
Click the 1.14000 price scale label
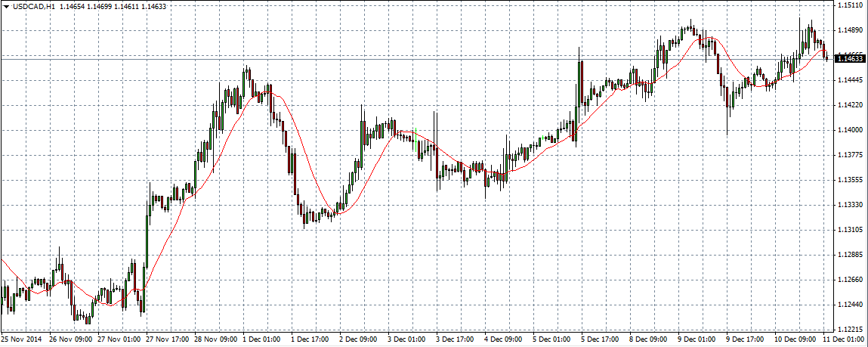(850, 130)
